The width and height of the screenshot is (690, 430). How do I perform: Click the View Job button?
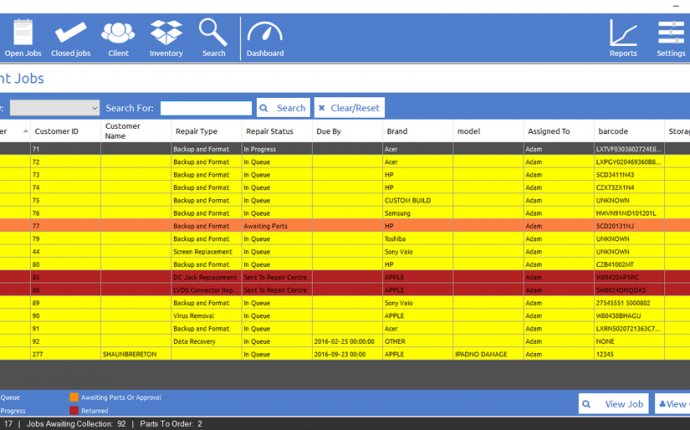pyautogui.click(x=613, y=404)
